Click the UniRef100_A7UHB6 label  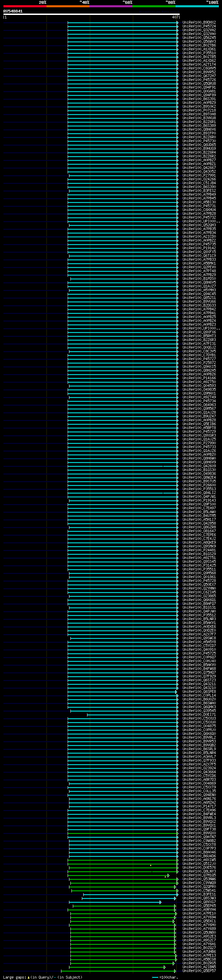199,952
